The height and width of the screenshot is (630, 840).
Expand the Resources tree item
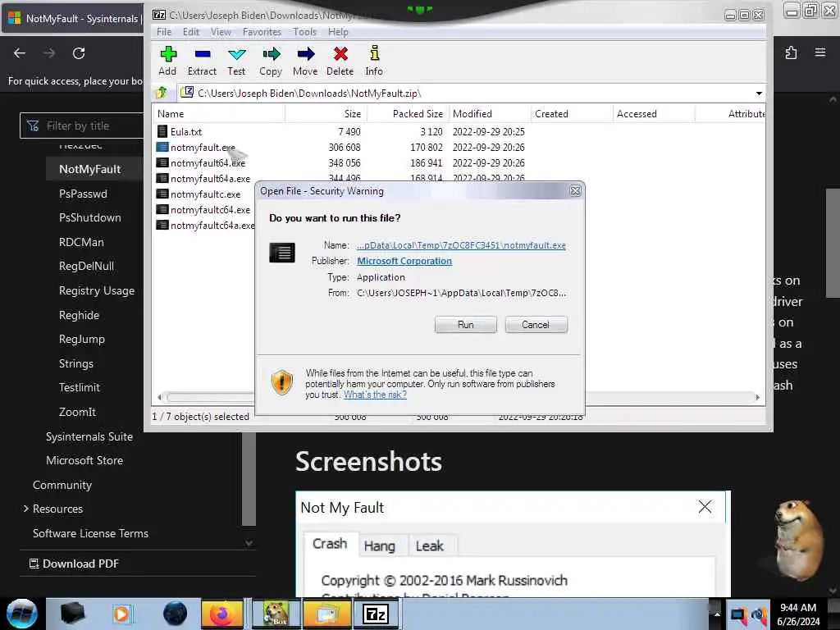click(25, 509)
